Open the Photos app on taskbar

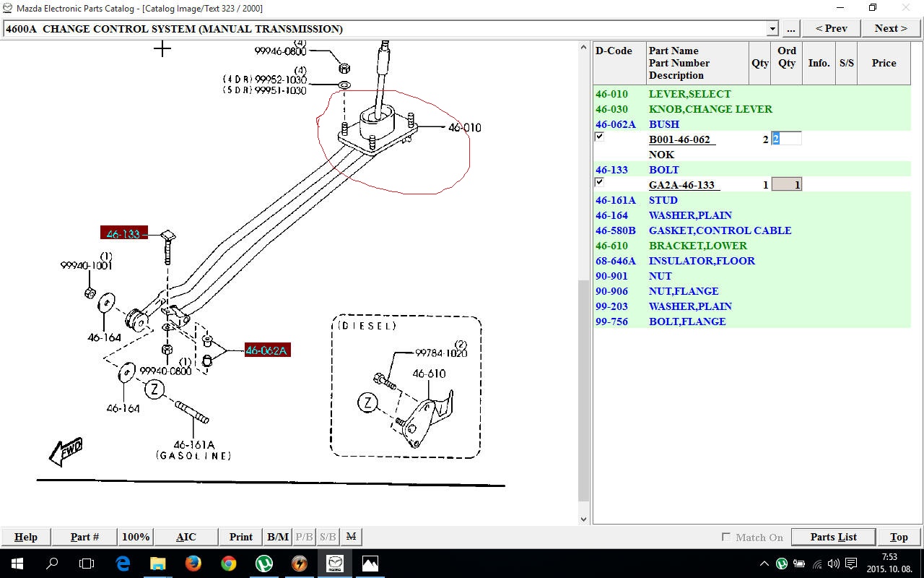point(370,564)
